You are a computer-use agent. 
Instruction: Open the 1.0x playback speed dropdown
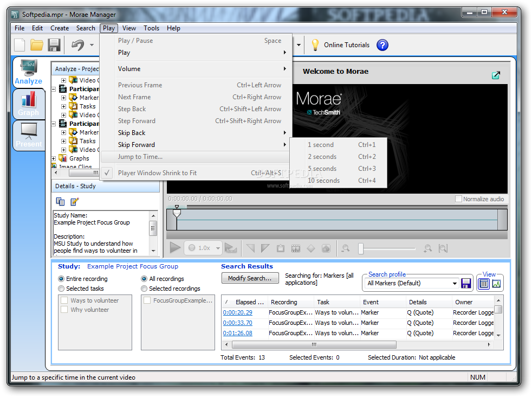[217, 248]
